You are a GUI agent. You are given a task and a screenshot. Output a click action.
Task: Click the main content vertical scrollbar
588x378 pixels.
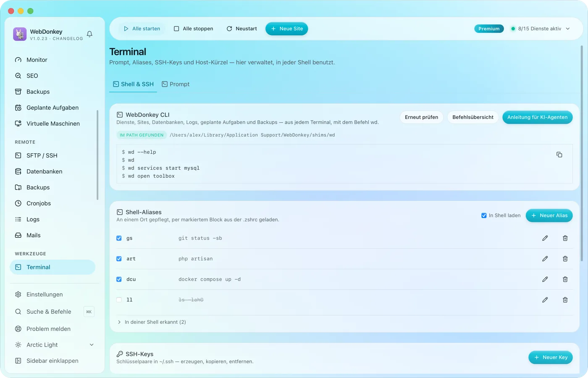(x=582, y=153)
